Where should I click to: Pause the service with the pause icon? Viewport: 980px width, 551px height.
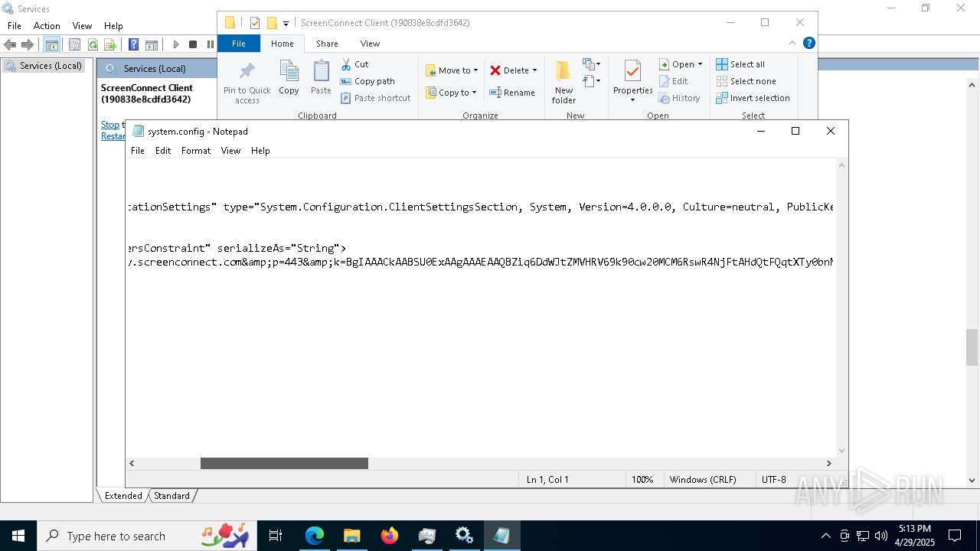click(x=211, y=45)
